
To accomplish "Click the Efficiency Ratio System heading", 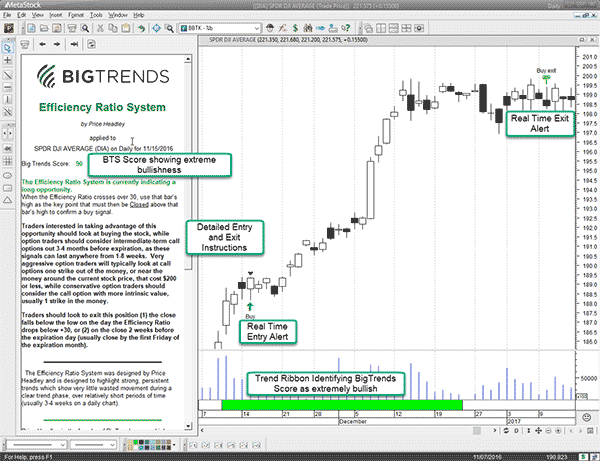I will 102,107.
